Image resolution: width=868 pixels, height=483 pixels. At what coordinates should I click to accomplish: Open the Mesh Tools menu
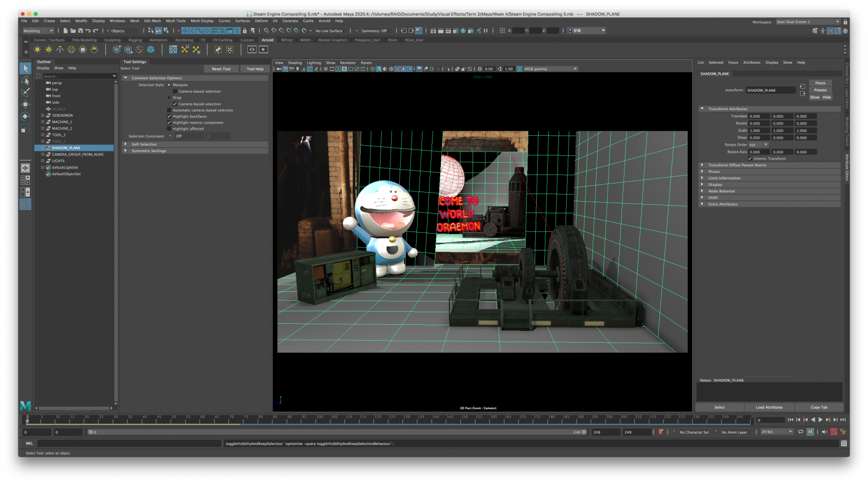[x=176, y=21]
